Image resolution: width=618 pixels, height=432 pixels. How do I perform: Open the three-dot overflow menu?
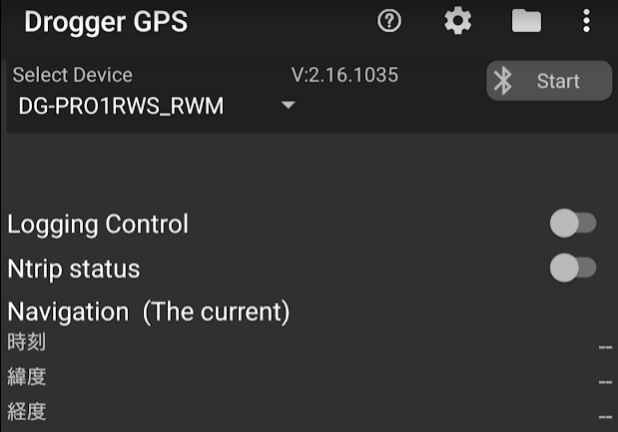pyautogui.click(x=586, y=20)
